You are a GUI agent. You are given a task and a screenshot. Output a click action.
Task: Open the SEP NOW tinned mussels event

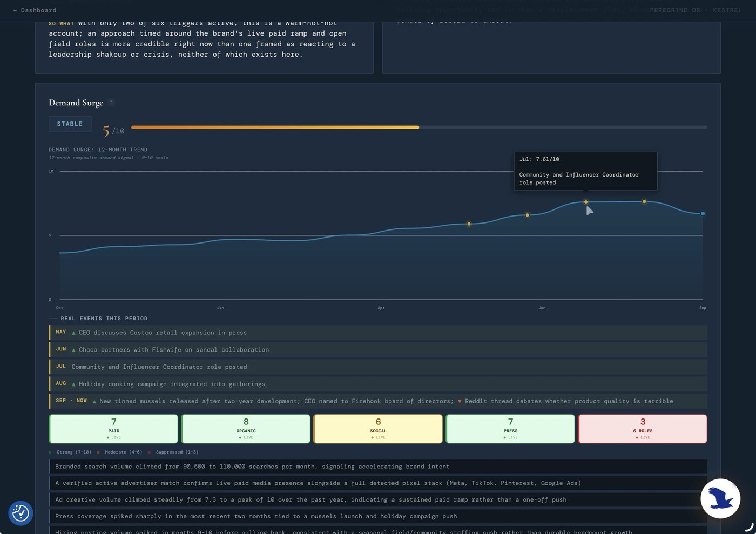click(378, 401)
